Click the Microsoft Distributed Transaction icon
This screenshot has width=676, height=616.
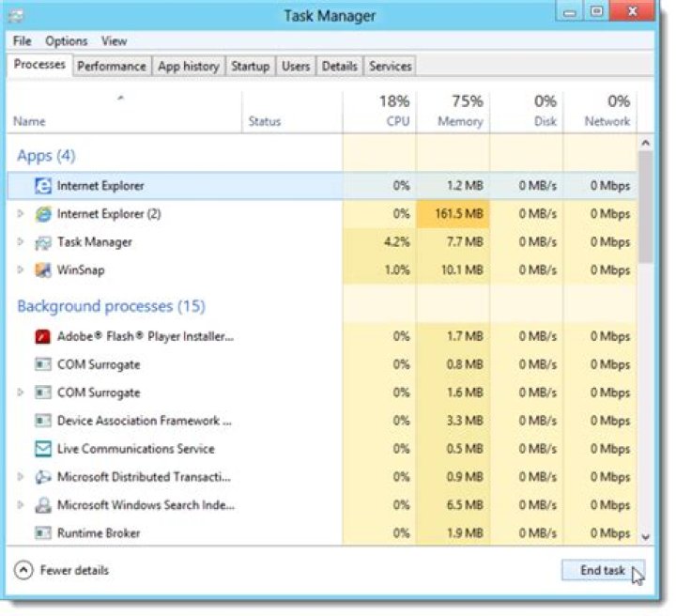tap(42, 477)
